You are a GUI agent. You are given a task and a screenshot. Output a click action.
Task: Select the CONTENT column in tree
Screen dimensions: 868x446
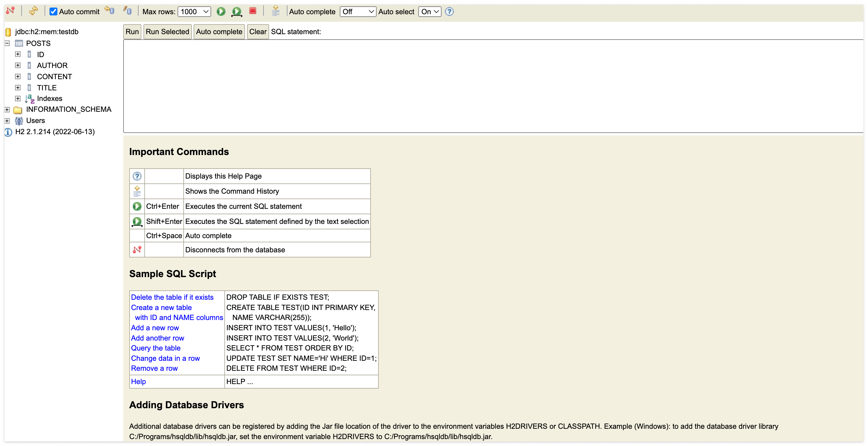54,76
